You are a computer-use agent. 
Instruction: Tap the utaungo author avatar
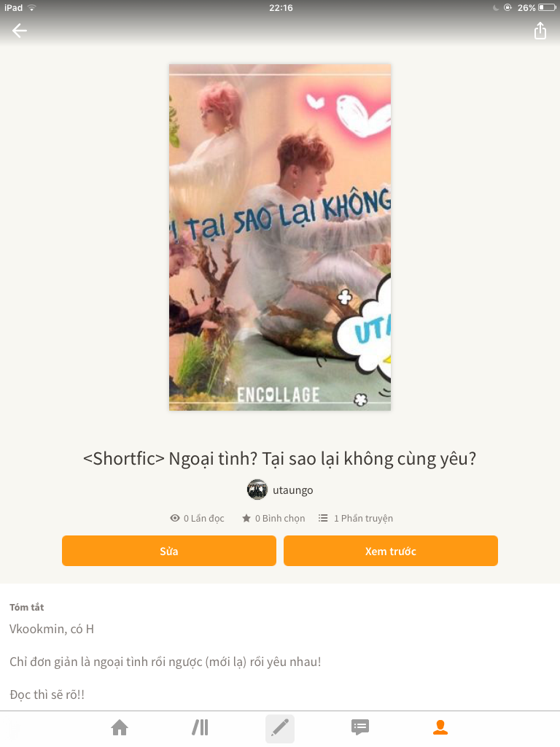tap(257, 489)
